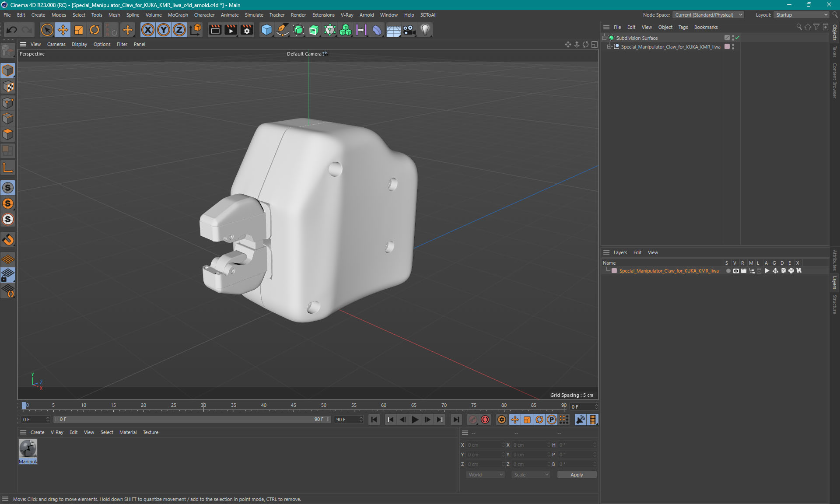This screenshot has width=840, height=504.
Task: Toggle the layer render clapper icon
Action: click(744, 271)
